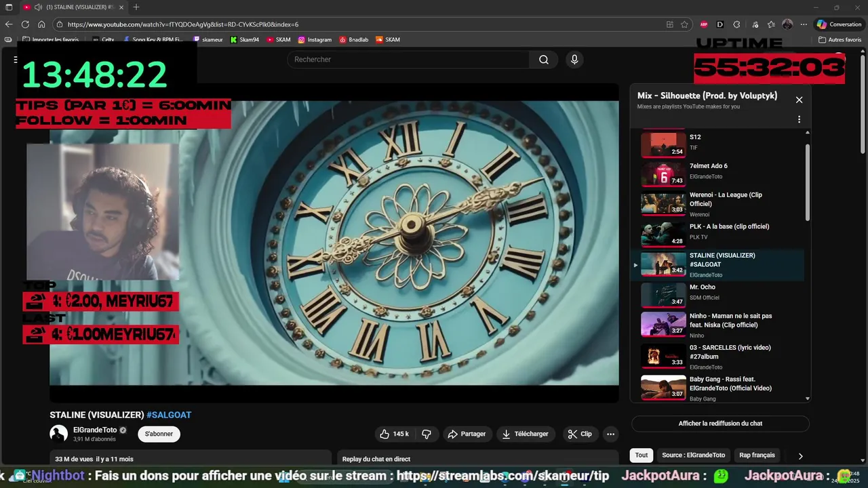Click the playlist scroll down arrow

click(x=807, y=399)
